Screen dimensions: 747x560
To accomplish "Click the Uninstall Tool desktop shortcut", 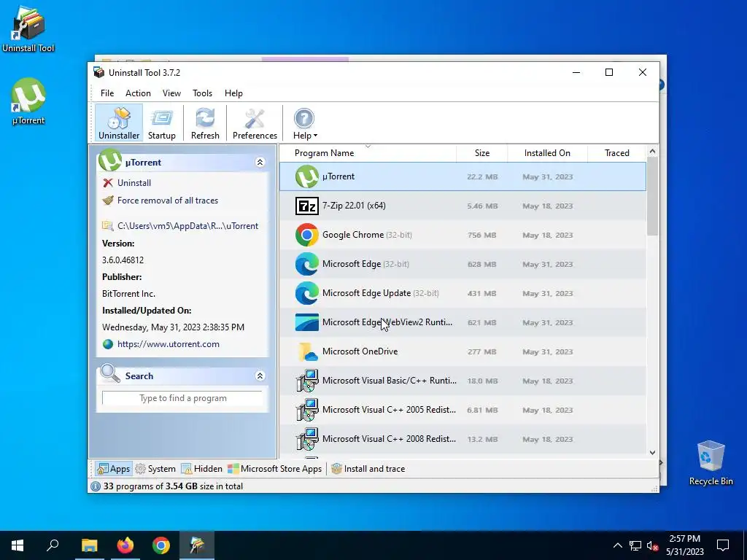I will pos(28,28).
